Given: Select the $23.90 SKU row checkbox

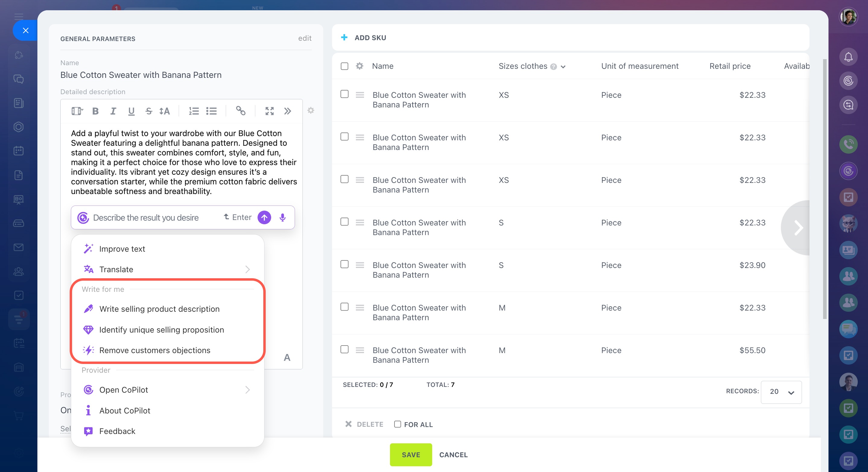Looking at the screenshot, I should pos(344,265).
